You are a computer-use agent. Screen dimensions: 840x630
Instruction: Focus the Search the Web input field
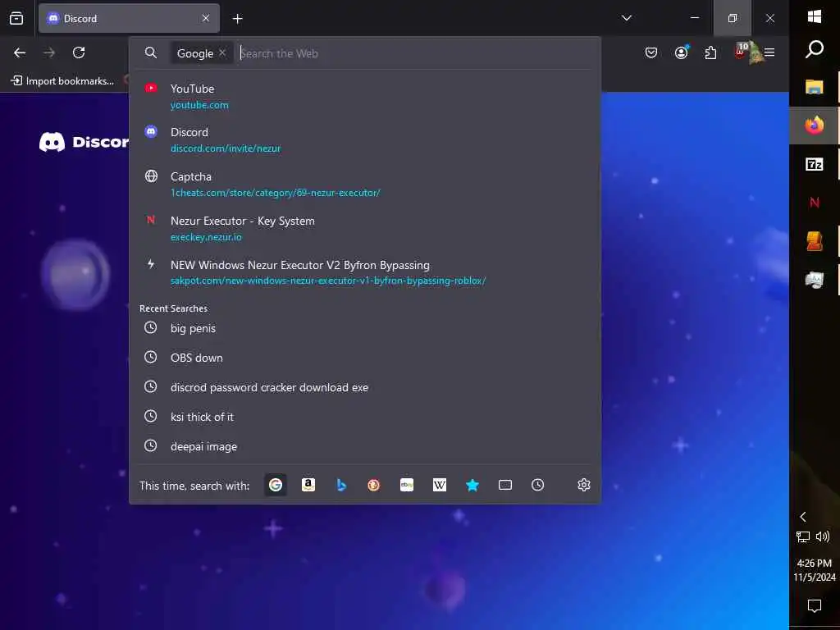coord(415,53)
